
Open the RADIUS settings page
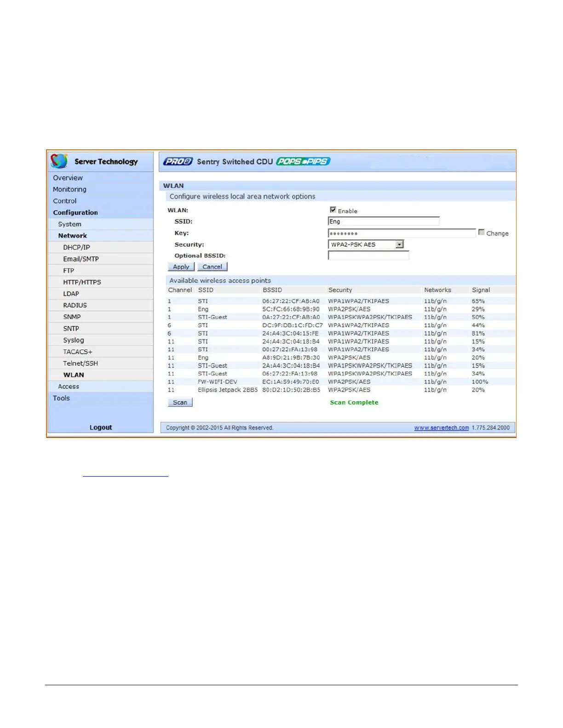tap(75, 305)
